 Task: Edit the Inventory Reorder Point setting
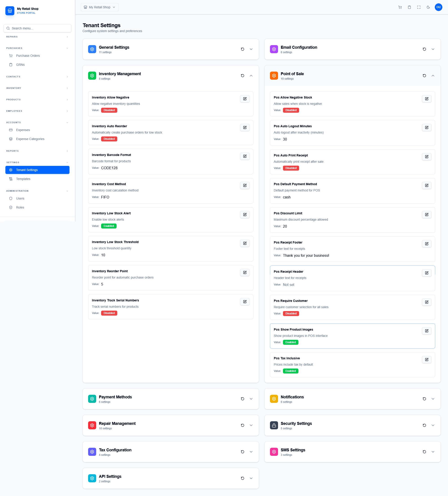coord(245,272)
